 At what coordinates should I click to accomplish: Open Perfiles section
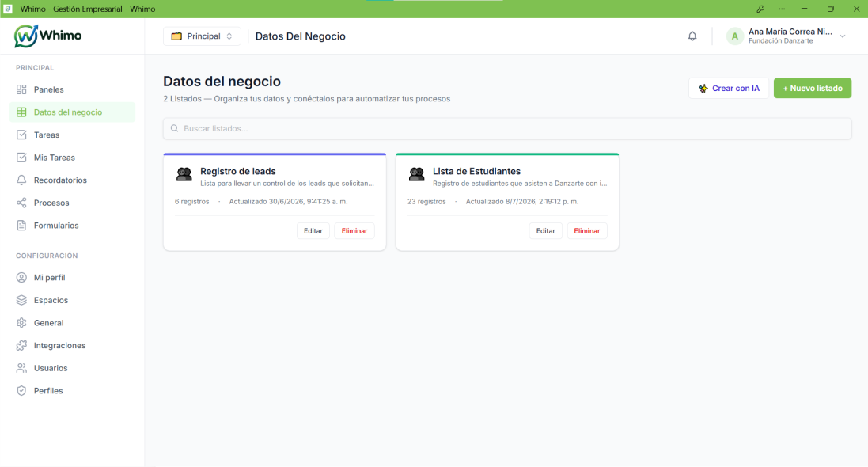[73, 390]
